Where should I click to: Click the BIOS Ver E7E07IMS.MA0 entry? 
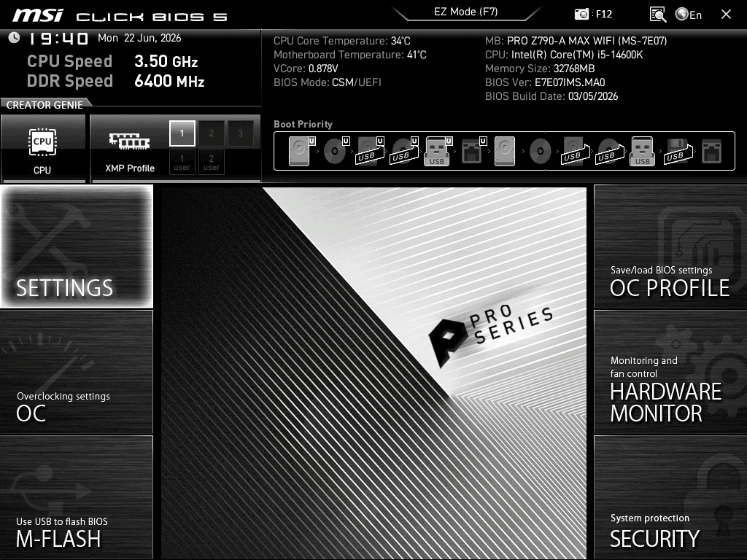(x=545, y=82)
